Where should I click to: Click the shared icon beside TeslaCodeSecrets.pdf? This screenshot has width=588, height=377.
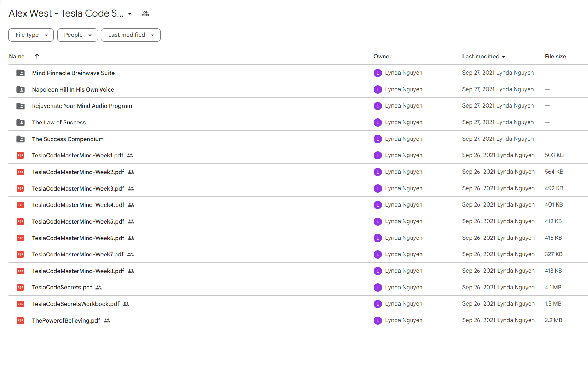(x=99, y=288)
